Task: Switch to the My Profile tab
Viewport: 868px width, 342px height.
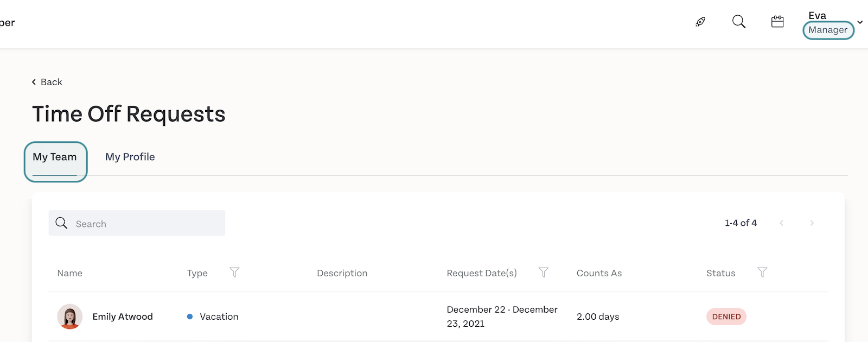Action: pyautogui.click(x=130, y=157)
